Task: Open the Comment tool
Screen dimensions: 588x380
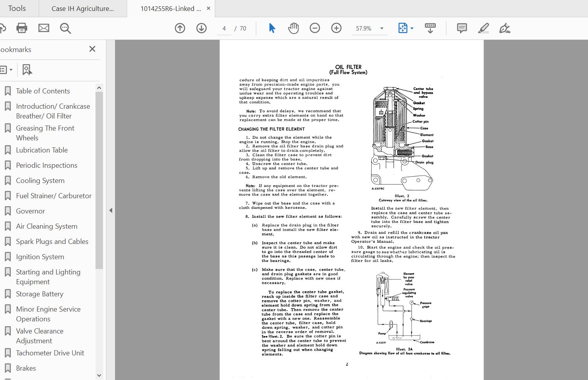Action: click(x=461, y=28)
